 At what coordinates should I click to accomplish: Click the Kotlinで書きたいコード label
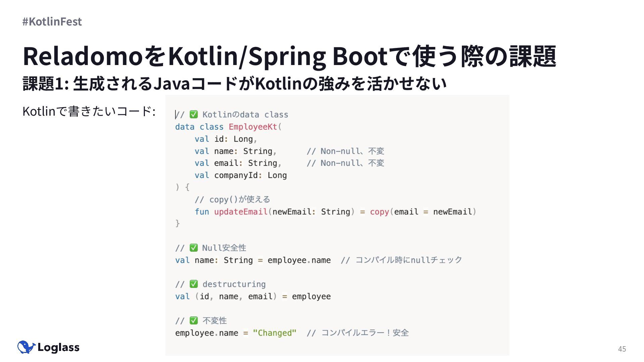coord(89,111)
